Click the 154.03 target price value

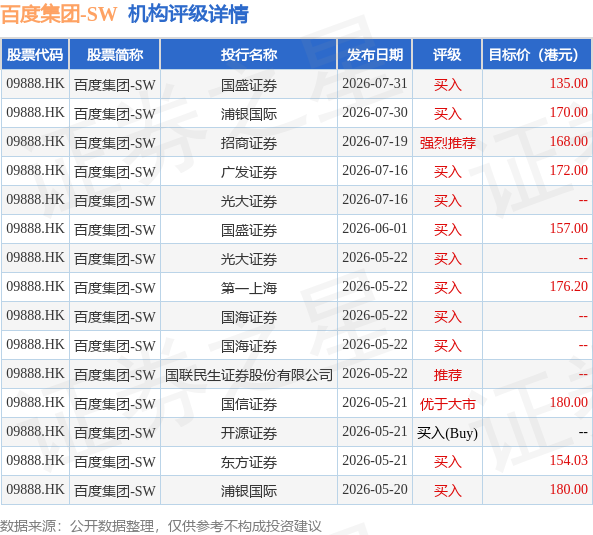pos(568,461)
